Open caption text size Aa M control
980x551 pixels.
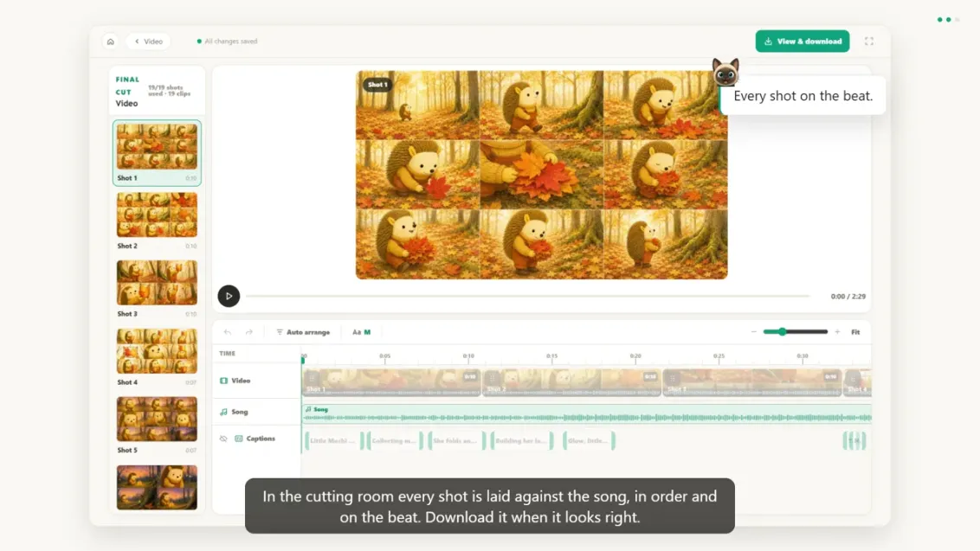361,332
